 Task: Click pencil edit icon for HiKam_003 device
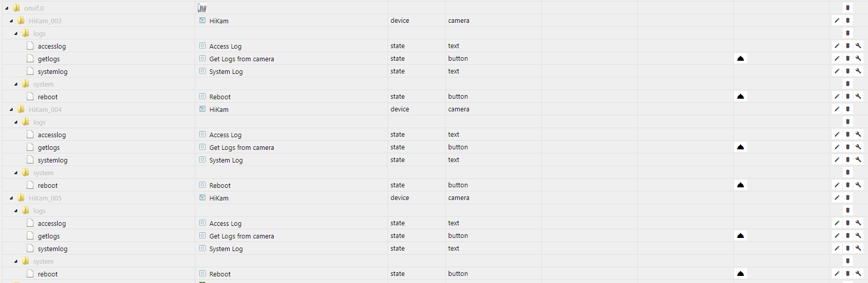[x=837, y=20]
